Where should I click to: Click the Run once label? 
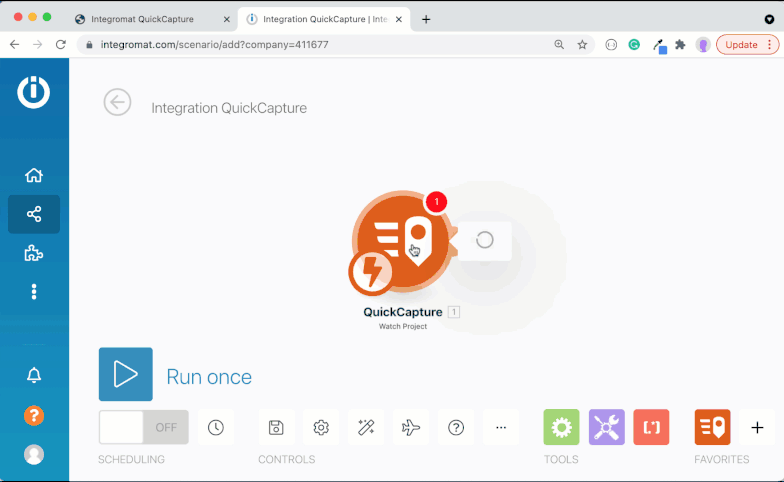point(209,377)
